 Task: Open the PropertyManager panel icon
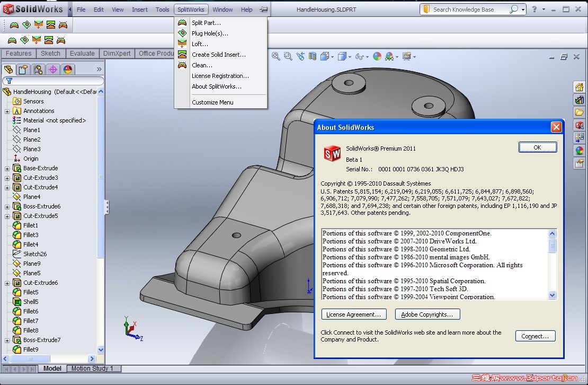(23, 69)
